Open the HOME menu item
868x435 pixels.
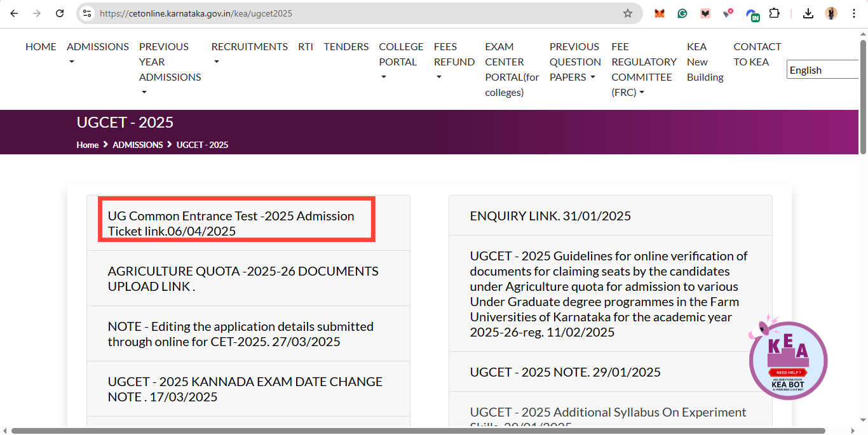click(x=41, y=46)
